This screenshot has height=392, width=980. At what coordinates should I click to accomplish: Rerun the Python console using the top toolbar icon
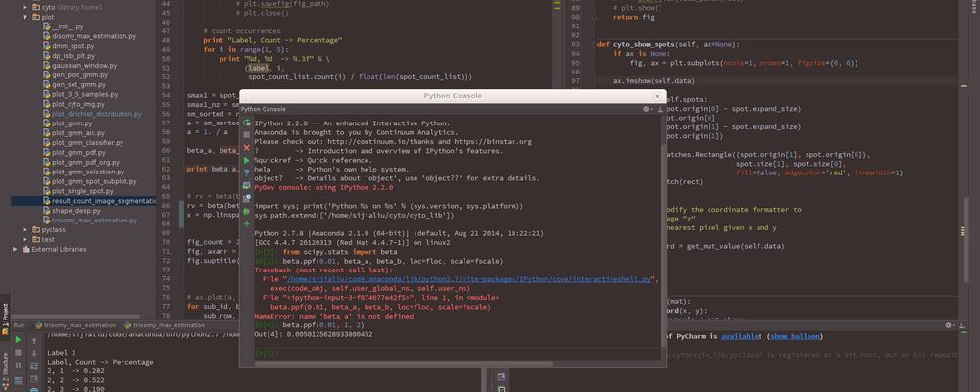pos(246,123)
